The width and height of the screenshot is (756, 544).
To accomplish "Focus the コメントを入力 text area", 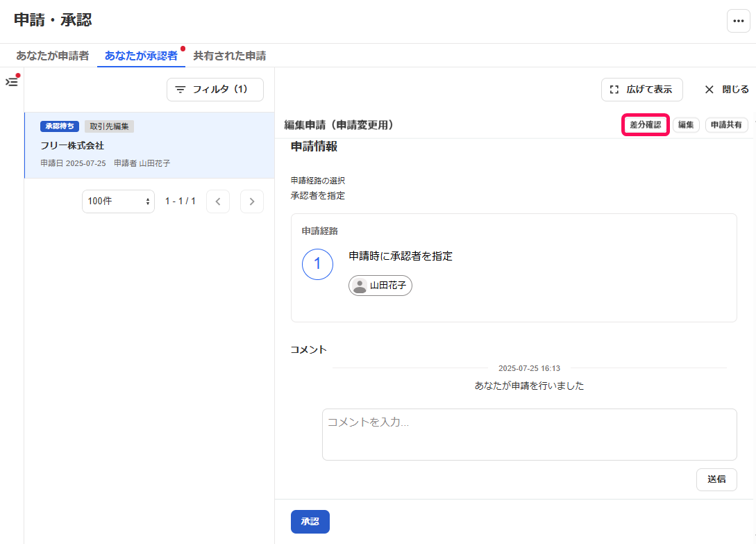I will click(x=530, y=434).
